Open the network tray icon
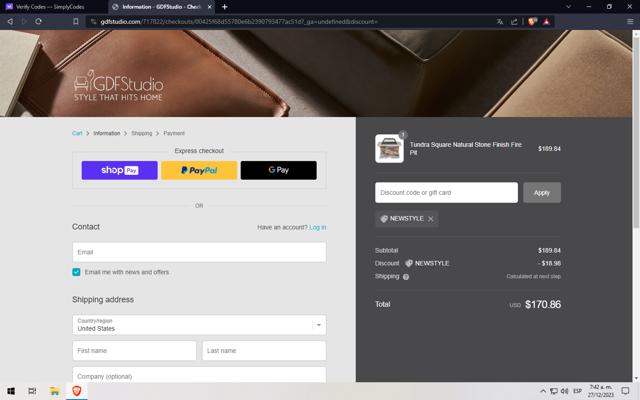The image size is (640, 400). click(x=554, y=391)
